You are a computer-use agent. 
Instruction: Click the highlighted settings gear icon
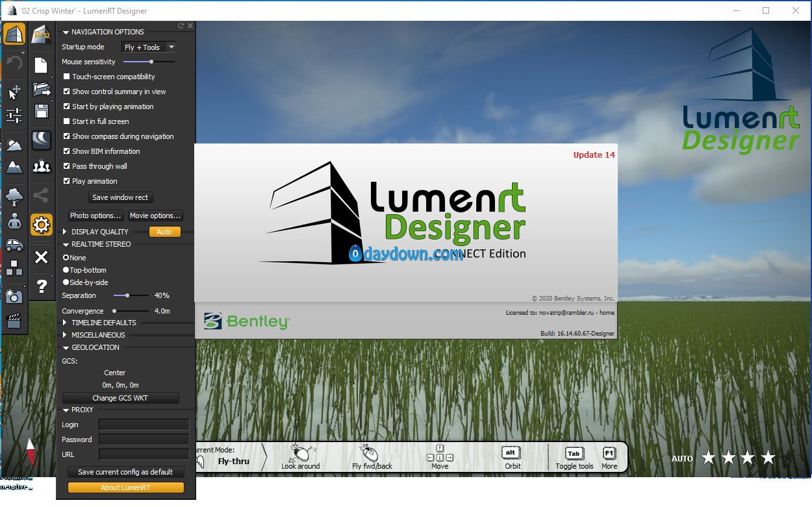(42, 225)
